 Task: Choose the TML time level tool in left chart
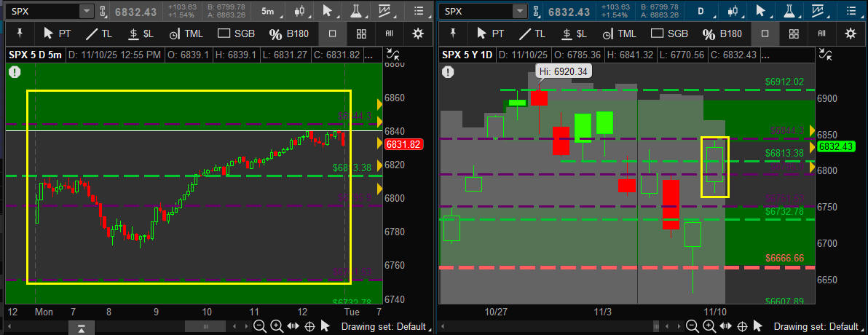pos(185,33)
